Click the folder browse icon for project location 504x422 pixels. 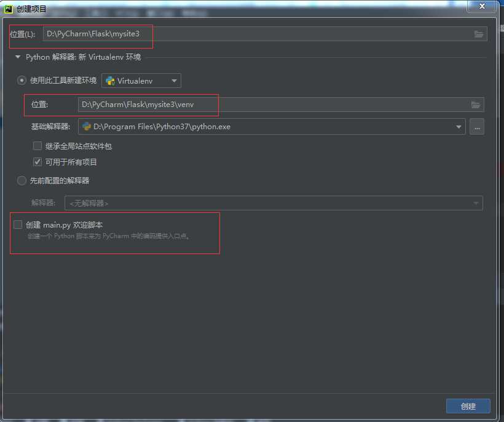click(479, 34)
